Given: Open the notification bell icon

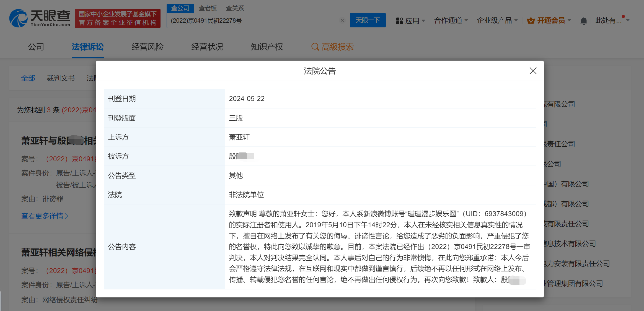Looking at the screenshot, I should [x=584, y=20].
